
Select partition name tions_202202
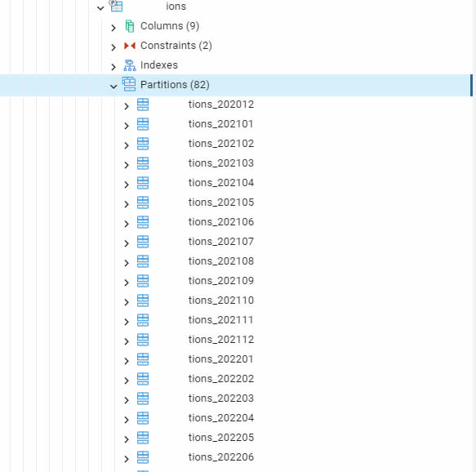(x=221, y=379)
